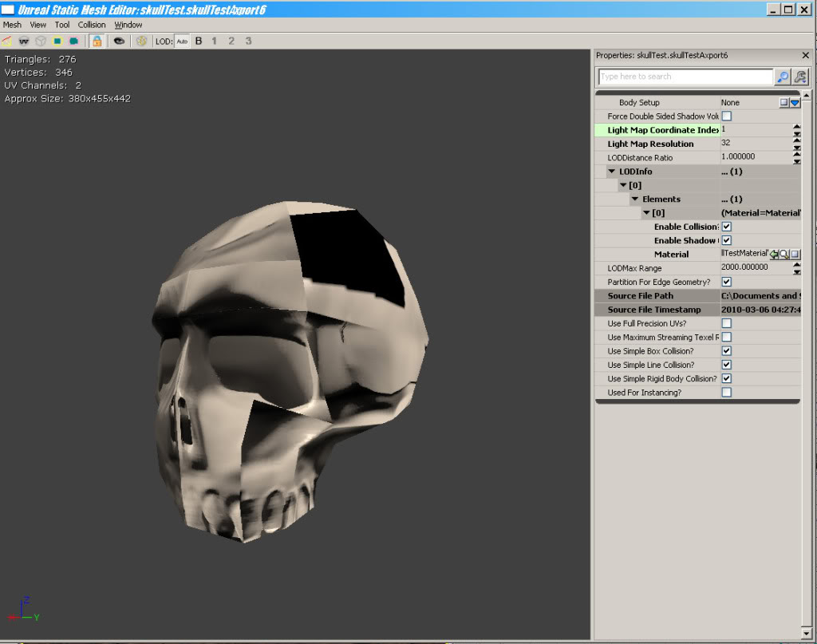Click the yellow gear build icon
The image size is (817, 644).
[141, 41]
